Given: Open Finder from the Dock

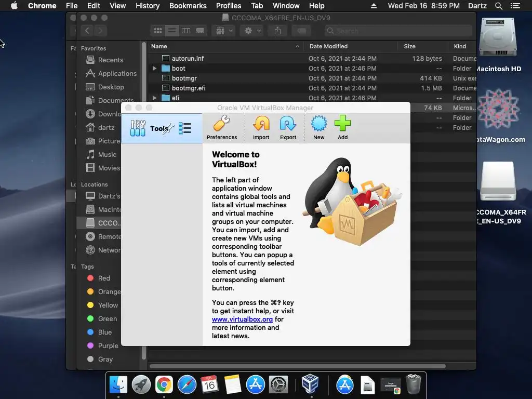Looking at the screenshot, I should point(118,384).
